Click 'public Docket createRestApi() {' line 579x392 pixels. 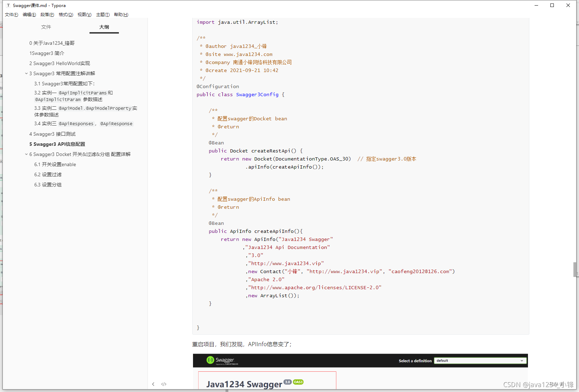click(x=256, y=151)
